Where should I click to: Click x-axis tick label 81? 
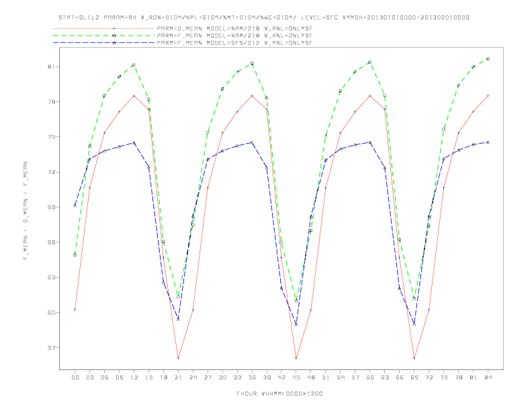474,377
